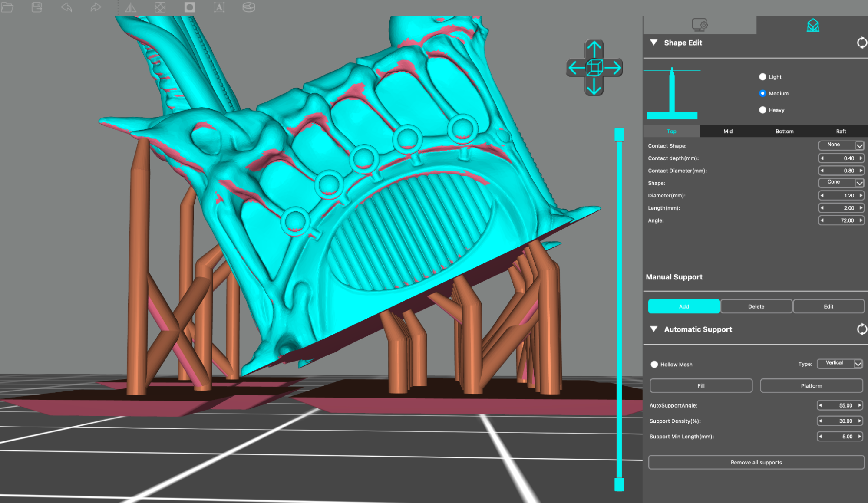Select the Light support radio button
The image size is (868, 503).
[762, 77]
